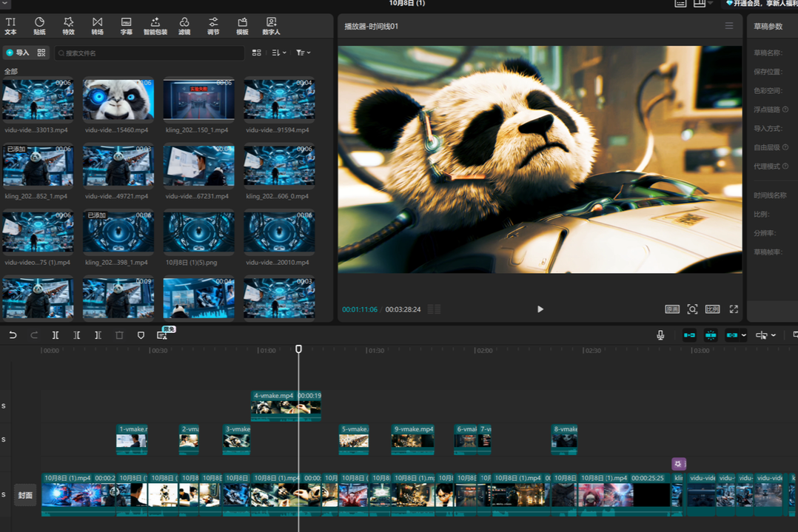
Task: Switch media view to grid layout
Action: point(256,53)
